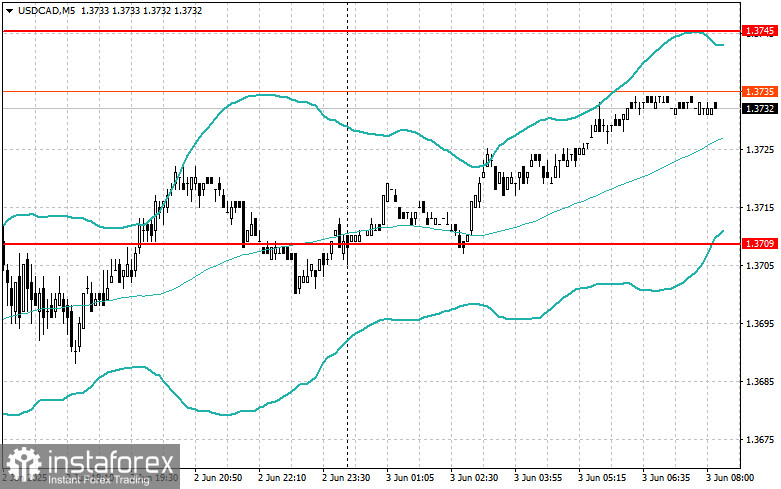Click the OHLC values 1.3733 1.3733 1.3732 1.3732
This screenshot has height=489, width=781.
(141, 10)
